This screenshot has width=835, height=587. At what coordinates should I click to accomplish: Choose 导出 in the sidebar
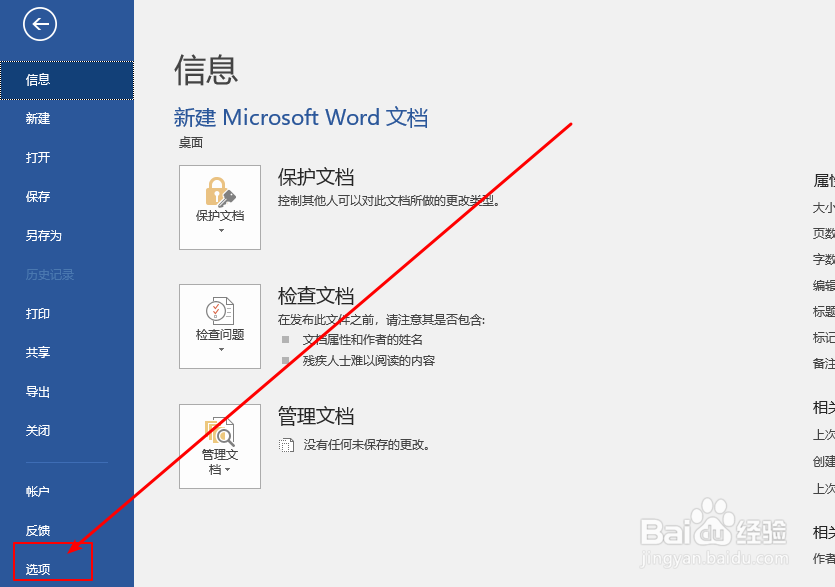pyautogui.click(x=67, y=392)
